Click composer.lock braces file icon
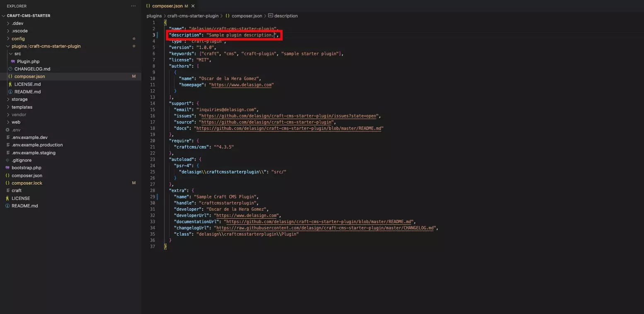644x314 pixels. point(7,183)
